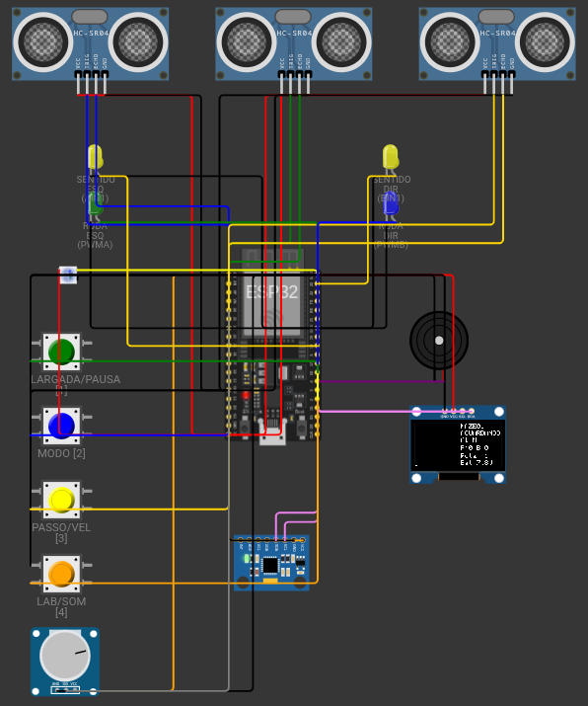588x706 pixels.
Task: Click the potentiometer pin header
Action: pos(65,689)
